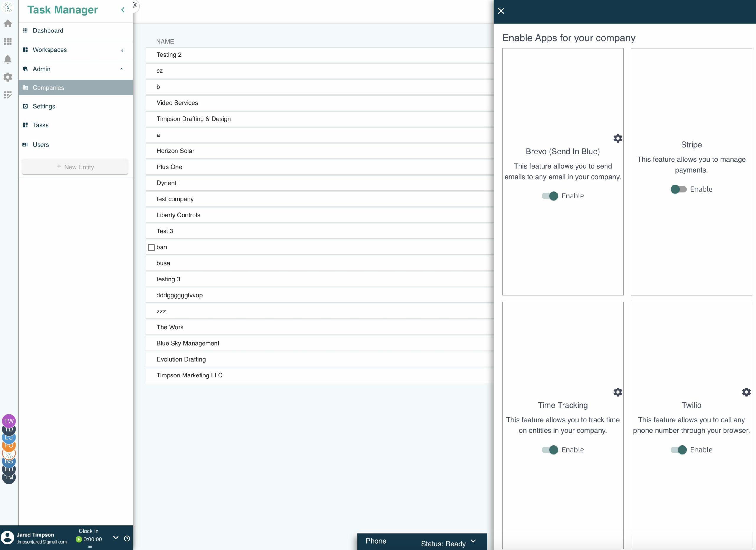Open the Video Services company row
This screenshot has height=550, width=756.
click(320, 103)
